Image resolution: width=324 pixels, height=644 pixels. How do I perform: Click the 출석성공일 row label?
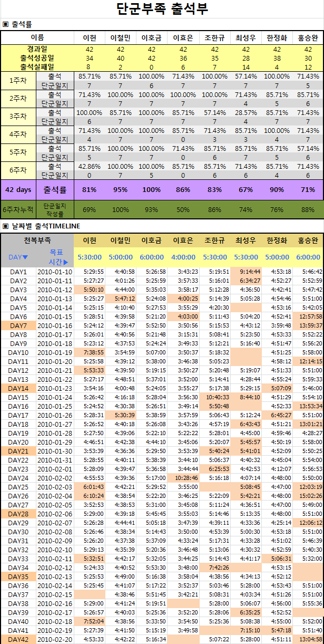coord(37,58)
